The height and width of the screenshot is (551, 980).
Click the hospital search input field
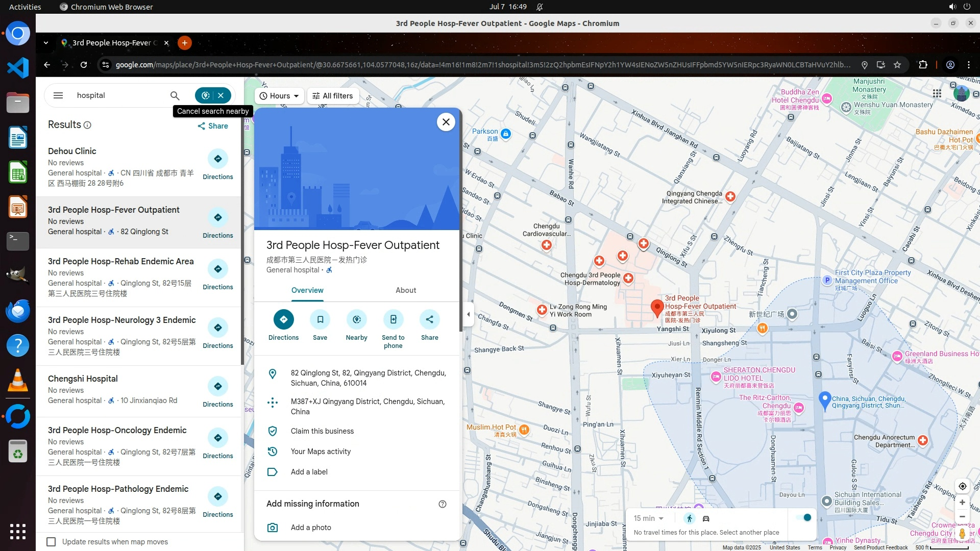tap(117, 95)
